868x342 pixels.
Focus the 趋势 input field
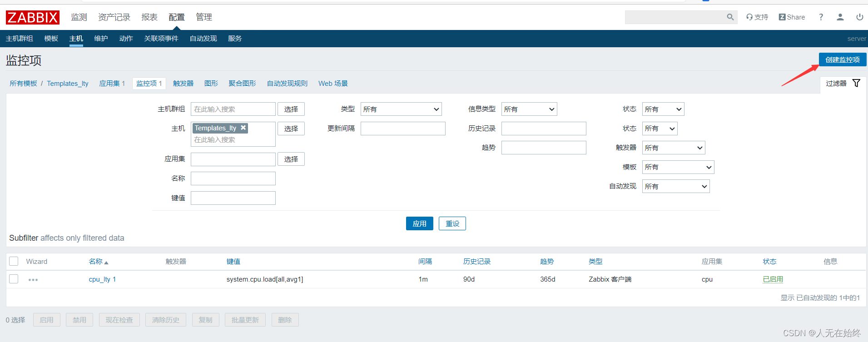click(544, 148)
